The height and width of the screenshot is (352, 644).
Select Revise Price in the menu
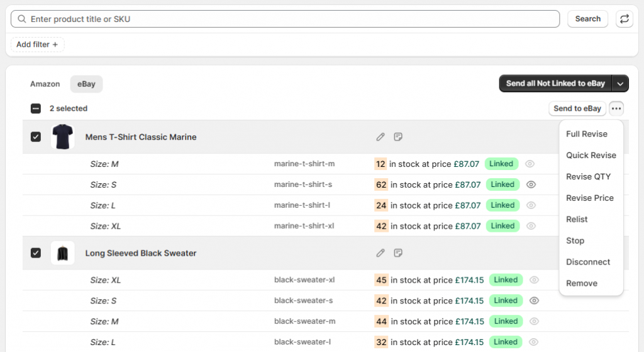589,198
